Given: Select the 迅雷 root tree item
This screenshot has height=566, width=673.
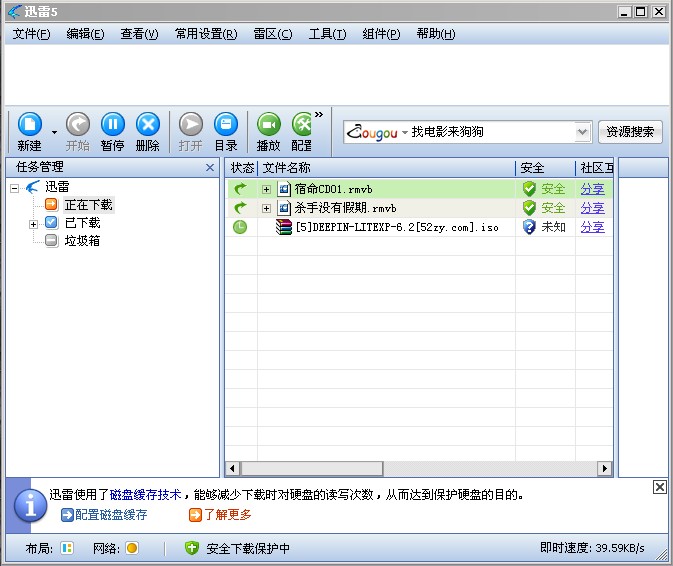Looking at the screenshot, I should pos(57,187).
